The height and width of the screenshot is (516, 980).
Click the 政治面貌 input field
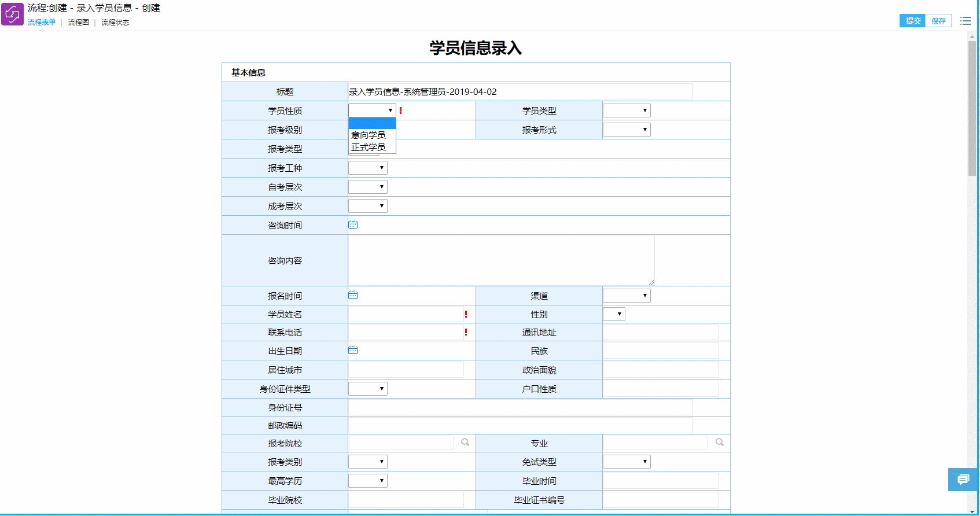660,370
